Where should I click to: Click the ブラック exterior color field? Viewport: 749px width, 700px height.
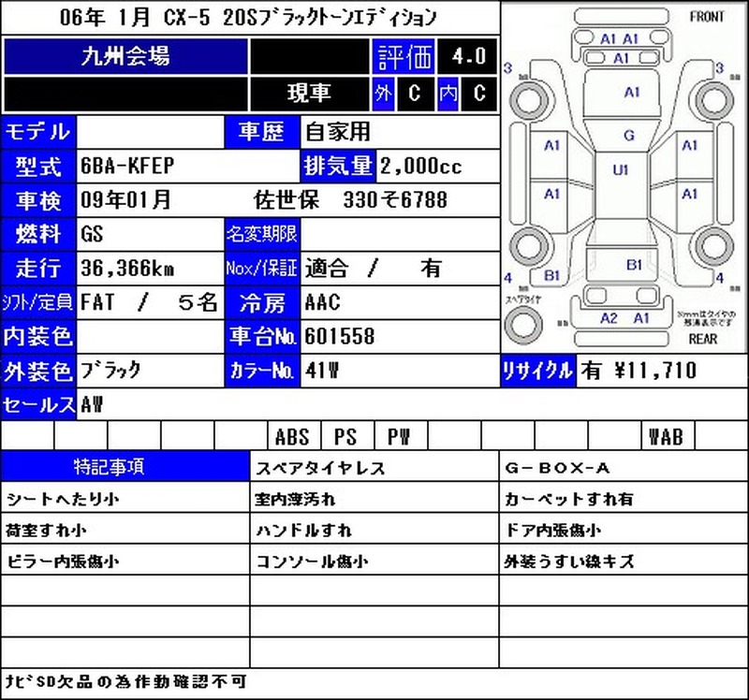coord(150,371)
